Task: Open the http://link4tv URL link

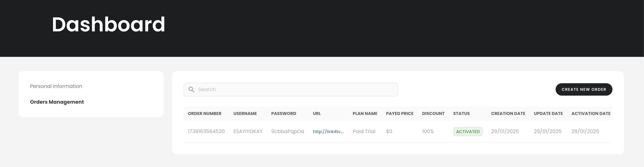Action: click(328, 131)
